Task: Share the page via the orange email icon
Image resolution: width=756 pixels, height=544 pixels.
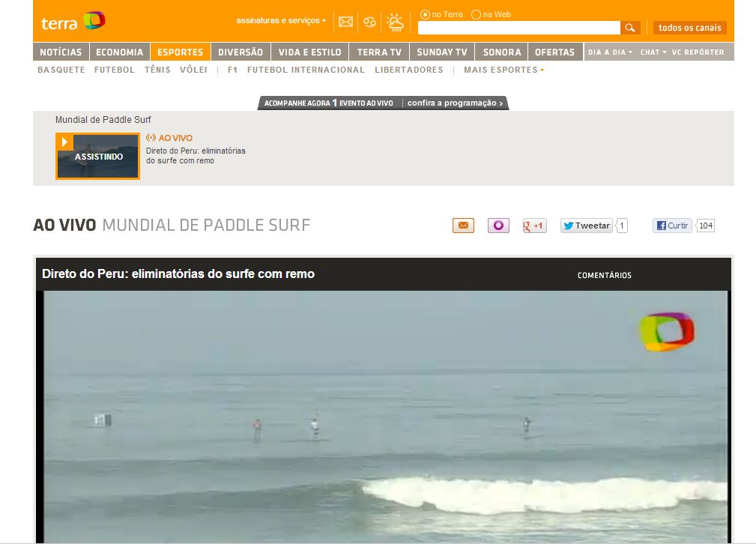Action: (463, 226)
